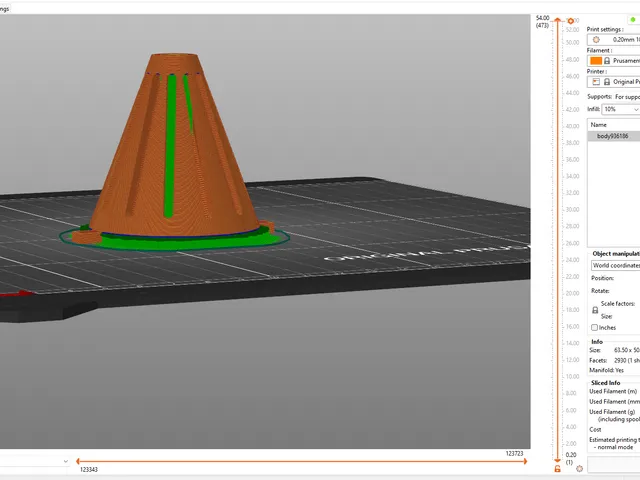This screenshot has height=480, width=640.
Task: Click the Print settings gear icon
Action: tap(596, 40)
